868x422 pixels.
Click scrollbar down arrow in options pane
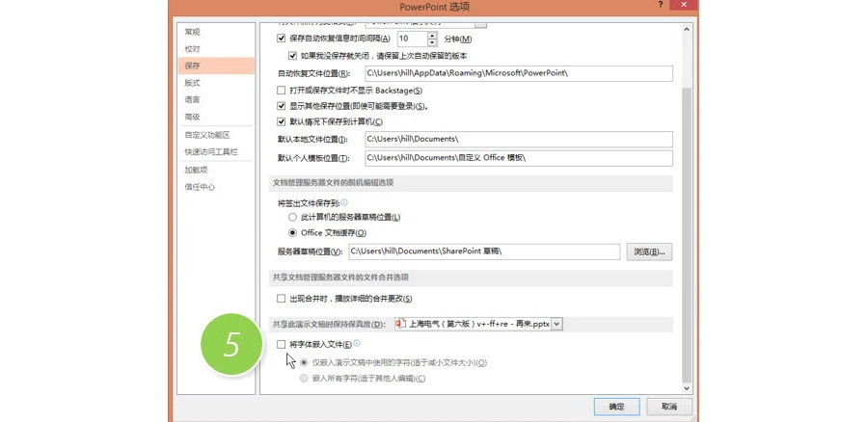tap(687, 389)
